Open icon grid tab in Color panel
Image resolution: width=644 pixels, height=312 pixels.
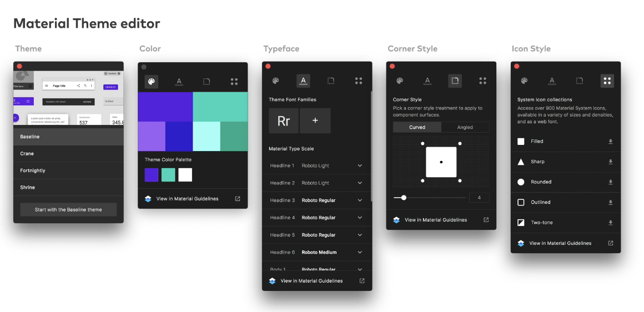tap(234, 82)
